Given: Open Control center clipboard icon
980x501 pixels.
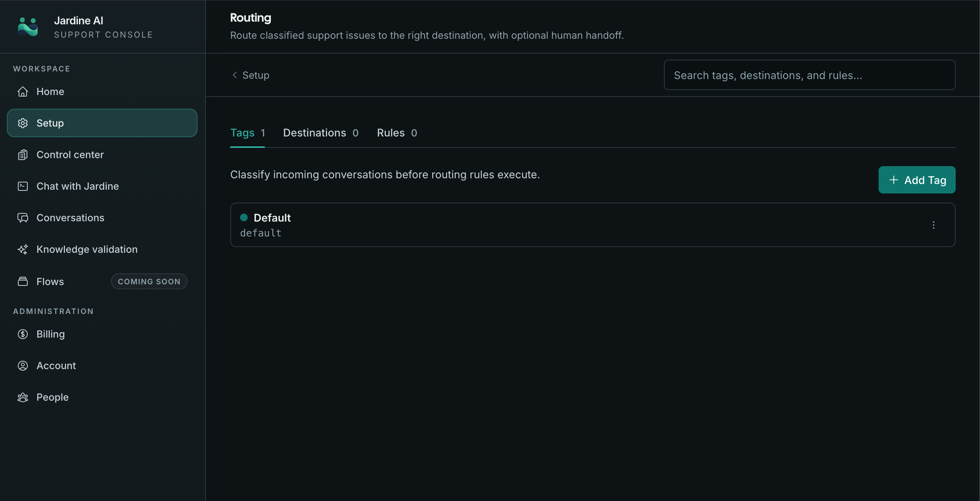Looking at the screenshot, I should [x=23, y=155].
